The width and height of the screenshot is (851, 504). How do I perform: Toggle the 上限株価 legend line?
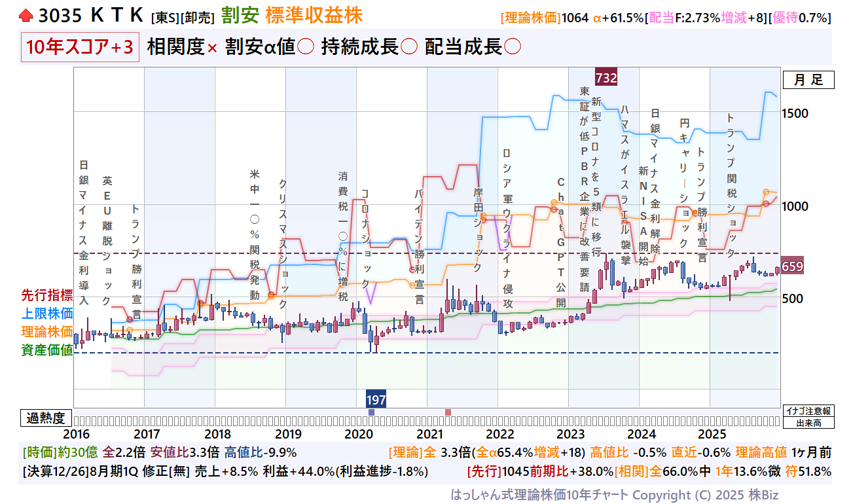click(47, 314)
